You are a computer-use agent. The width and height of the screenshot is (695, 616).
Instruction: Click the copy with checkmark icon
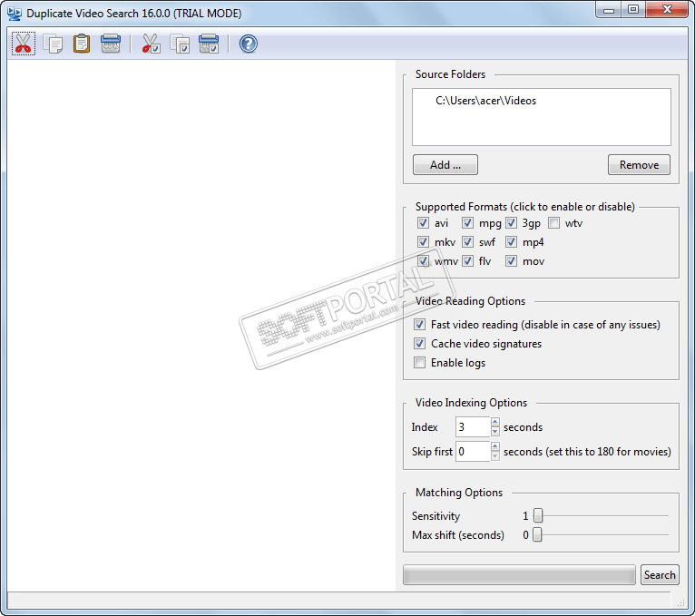180,44
